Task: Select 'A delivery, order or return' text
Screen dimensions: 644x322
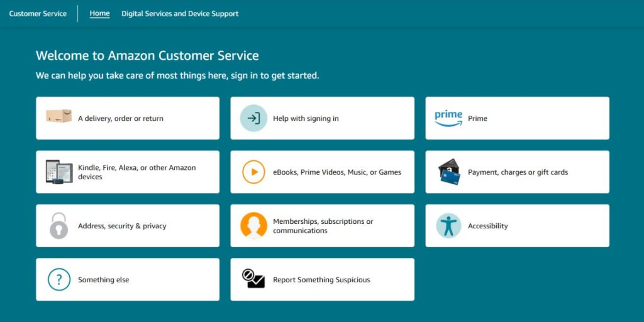Action: point(121,118)
